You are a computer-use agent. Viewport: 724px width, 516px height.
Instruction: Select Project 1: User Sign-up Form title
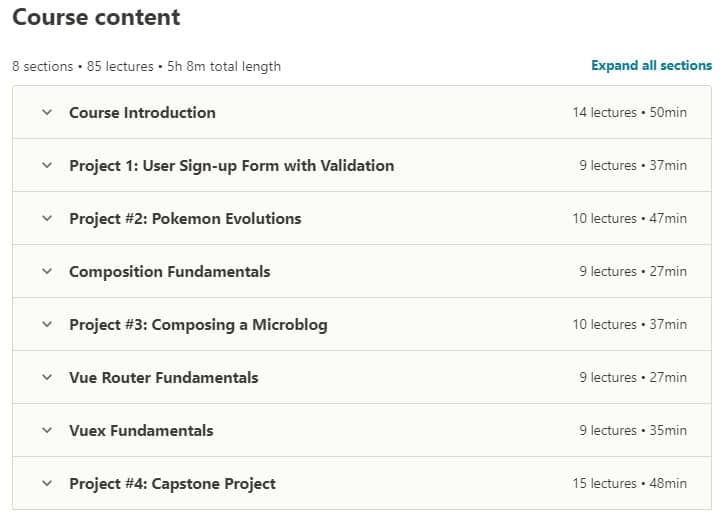pyautogui.click(x=231, y=166)
